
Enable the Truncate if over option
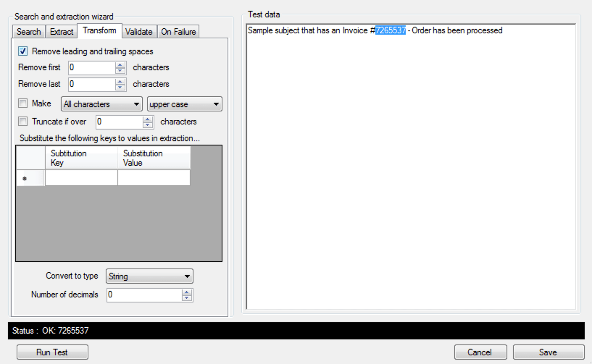(x=22, y=122)
